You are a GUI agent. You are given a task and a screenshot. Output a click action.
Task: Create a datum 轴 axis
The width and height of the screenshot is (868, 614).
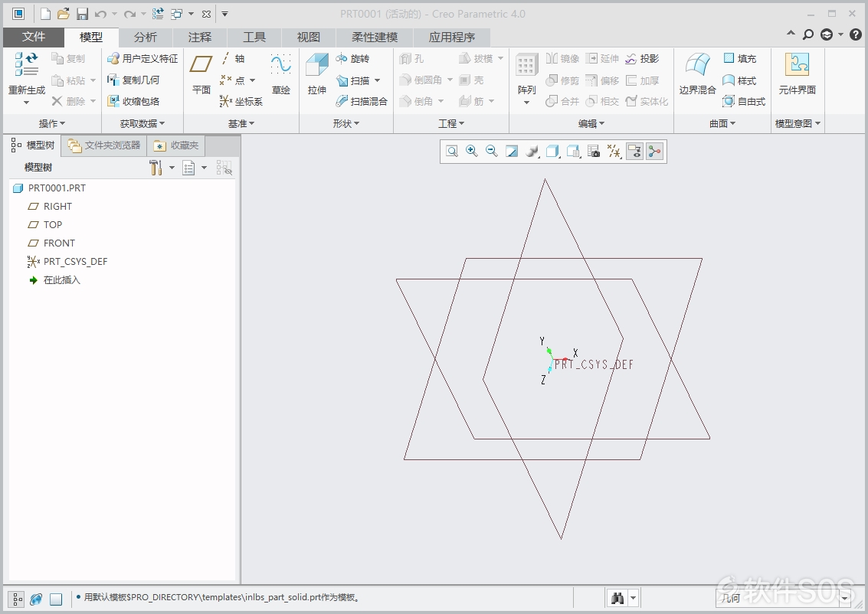click(x=233, y=59)
